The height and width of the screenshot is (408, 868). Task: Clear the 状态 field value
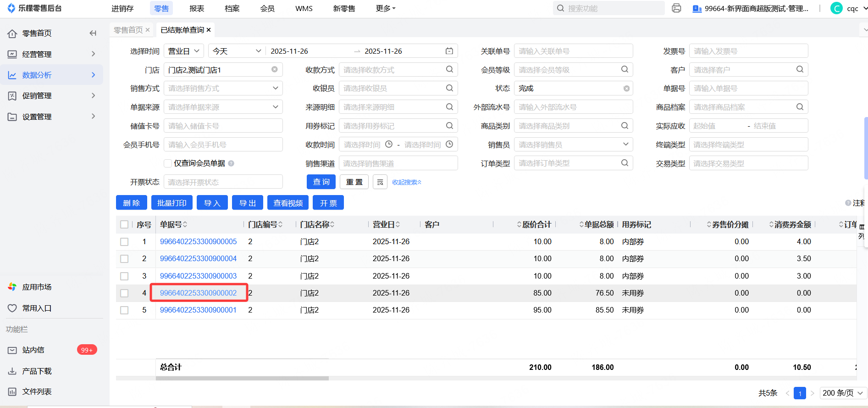[x=626, y=89]
